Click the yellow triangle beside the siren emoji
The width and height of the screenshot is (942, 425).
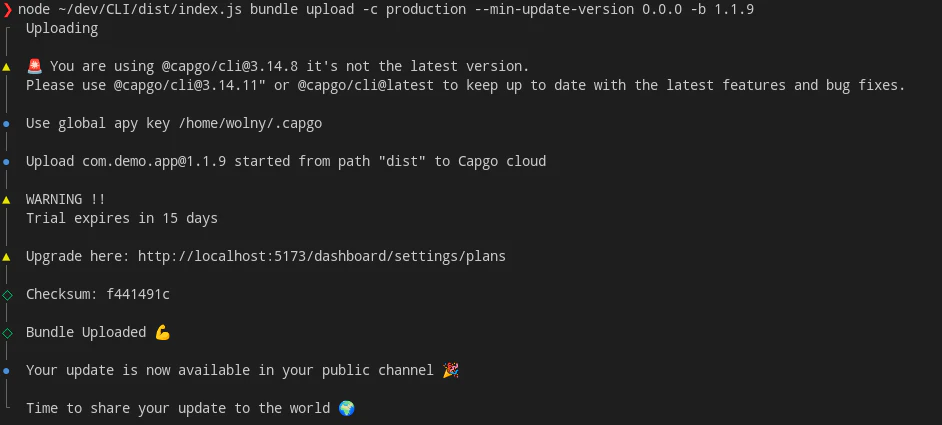pyautogui.click(x=7, y=66)
